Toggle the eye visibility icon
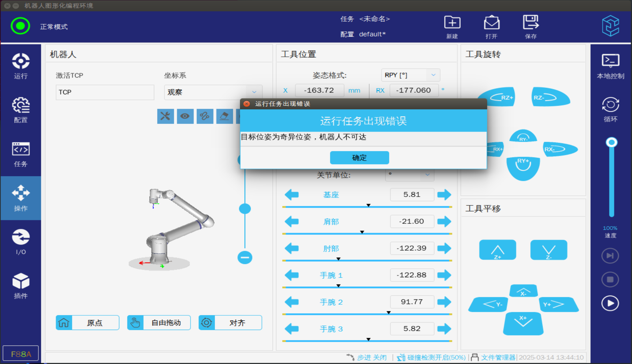The width and height of the screenshot is (632, 364). pos(185,116)
